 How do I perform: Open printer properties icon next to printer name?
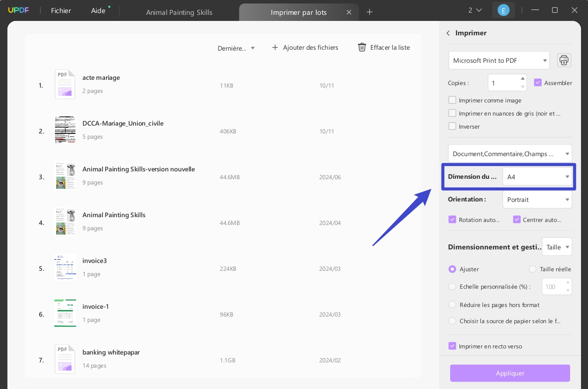pyautogui.click(x=564, y=60)
